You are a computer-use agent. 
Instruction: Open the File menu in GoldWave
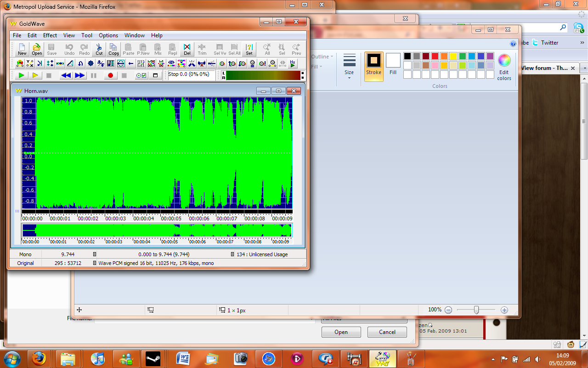(x=17, y=35)
